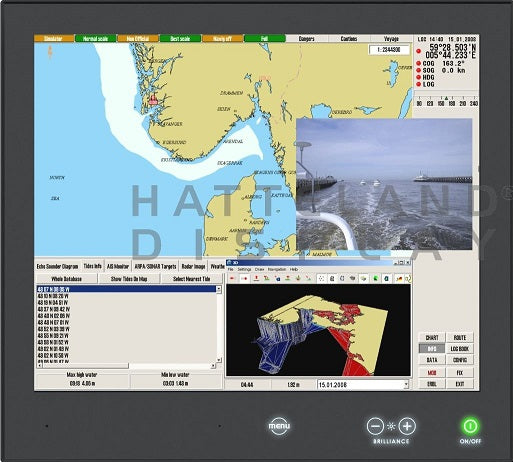Screen dimensions: 513x462
Task: Decrease brilliance with the minus button
Action: (375, 426)
